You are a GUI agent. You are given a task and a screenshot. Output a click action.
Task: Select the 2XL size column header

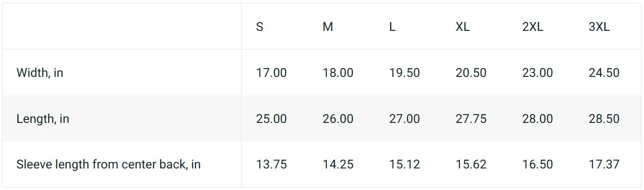(533, 27)
